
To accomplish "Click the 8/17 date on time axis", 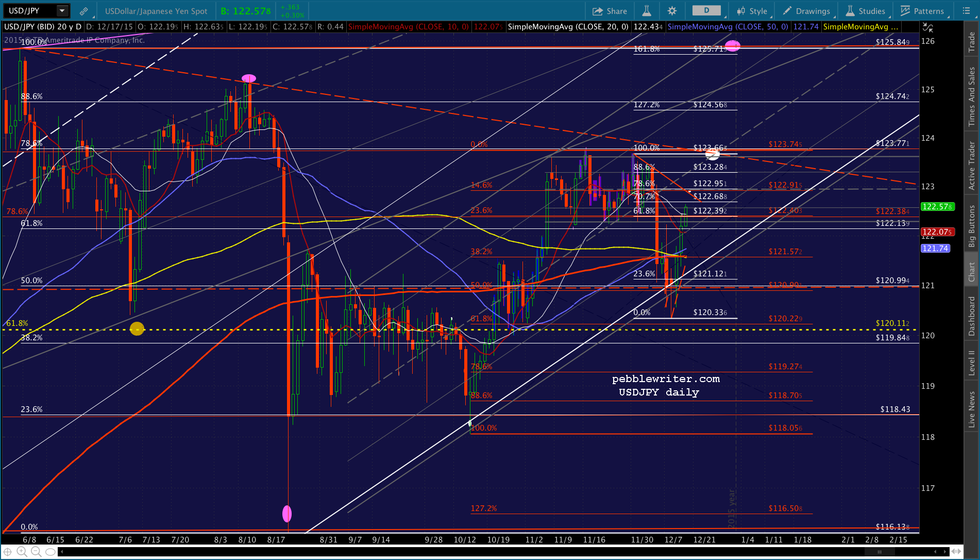I will (x=276, y=540).
